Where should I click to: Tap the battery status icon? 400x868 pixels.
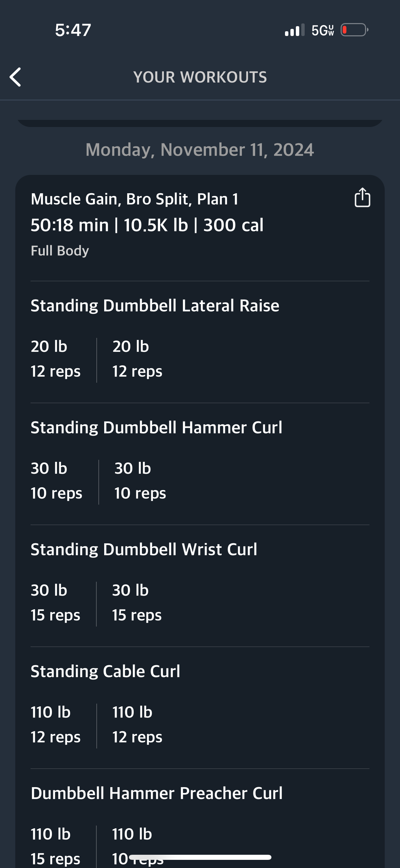click(355, 30)
